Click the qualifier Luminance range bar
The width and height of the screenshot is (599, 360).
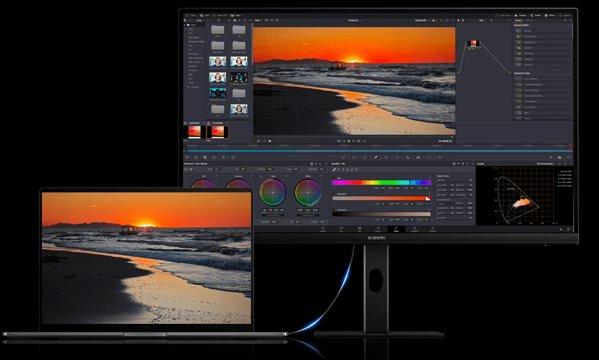381,214
